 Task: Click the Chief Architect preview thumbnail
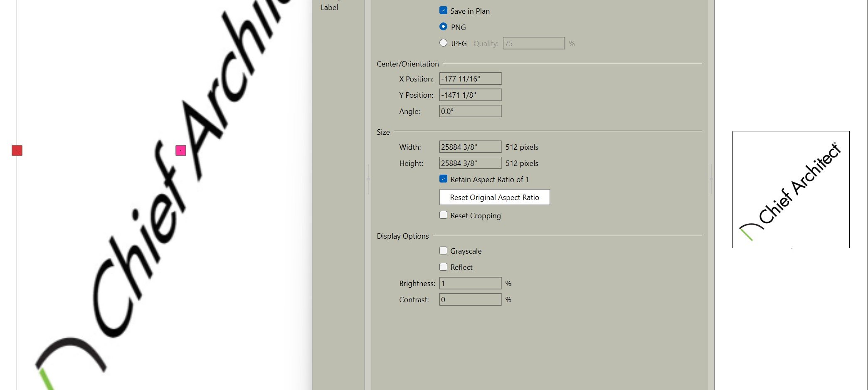791,190
